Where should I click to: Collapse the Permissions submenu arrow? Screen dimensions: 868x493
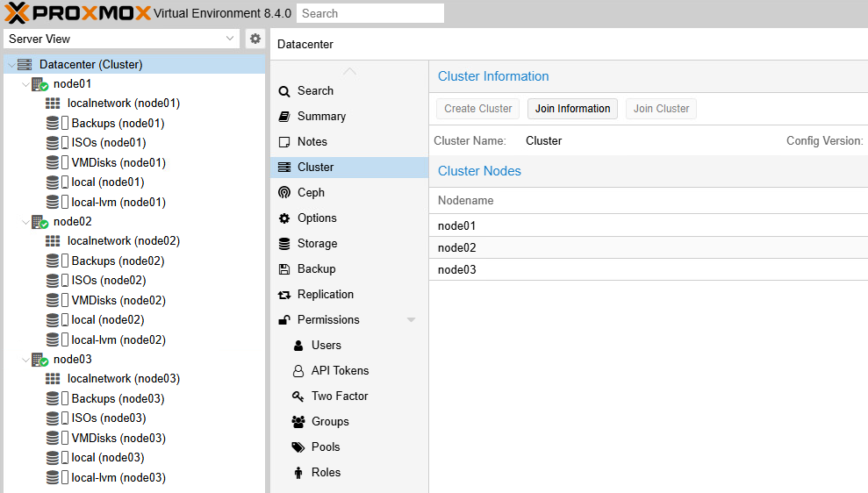[x=411, y=320]
